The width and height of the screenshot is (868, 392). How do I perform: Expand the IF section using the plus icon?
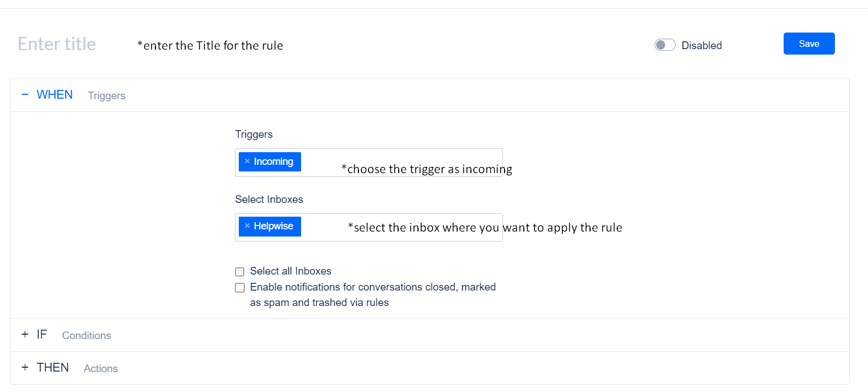25,334
